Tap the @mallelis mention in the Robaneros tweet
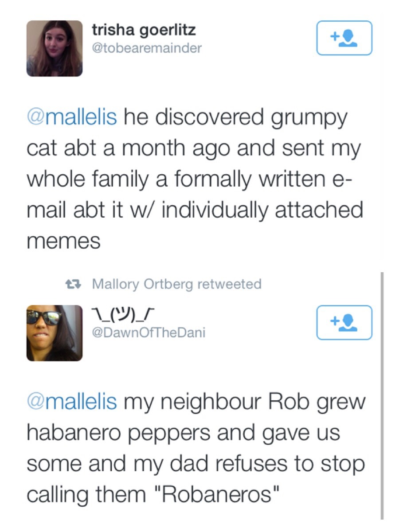The image size is (399, 532). coord(72,401)
